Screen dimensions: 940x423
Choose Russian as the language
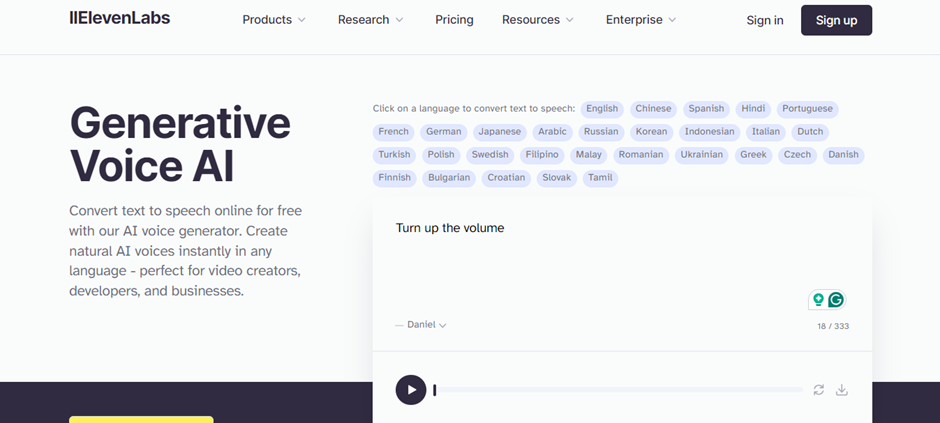pos(601,132)
